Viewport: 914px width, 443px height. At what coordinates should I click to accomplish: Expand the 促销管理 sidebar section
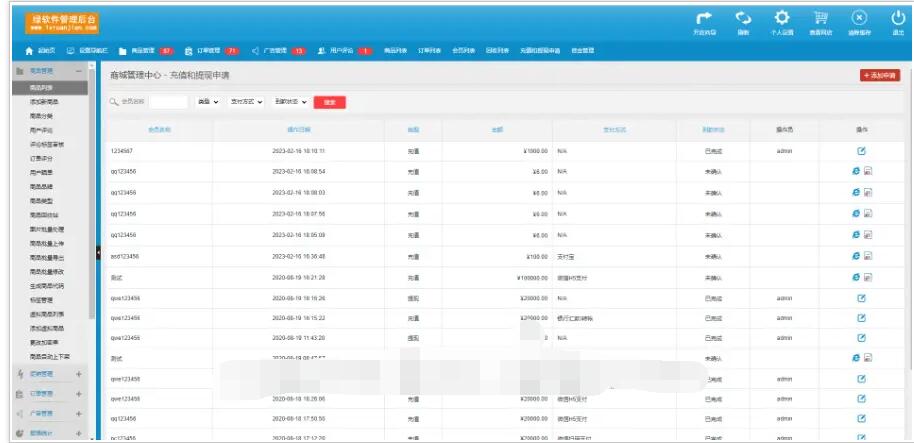click(79, 374)
